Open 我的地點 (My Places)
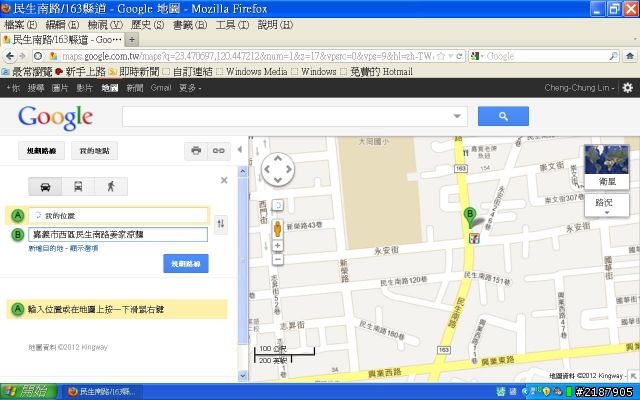 tap(94, 151)
